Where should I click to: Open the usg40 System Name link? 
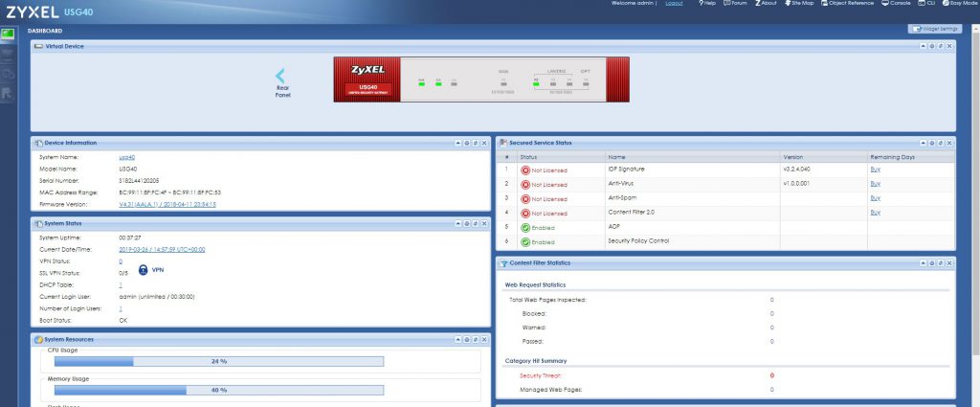coord(127,158)
